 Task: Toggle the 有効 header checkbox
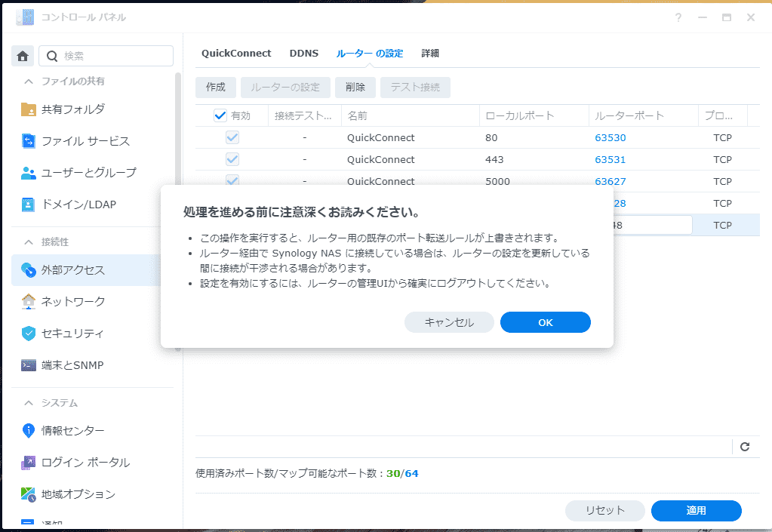point(220,115)
